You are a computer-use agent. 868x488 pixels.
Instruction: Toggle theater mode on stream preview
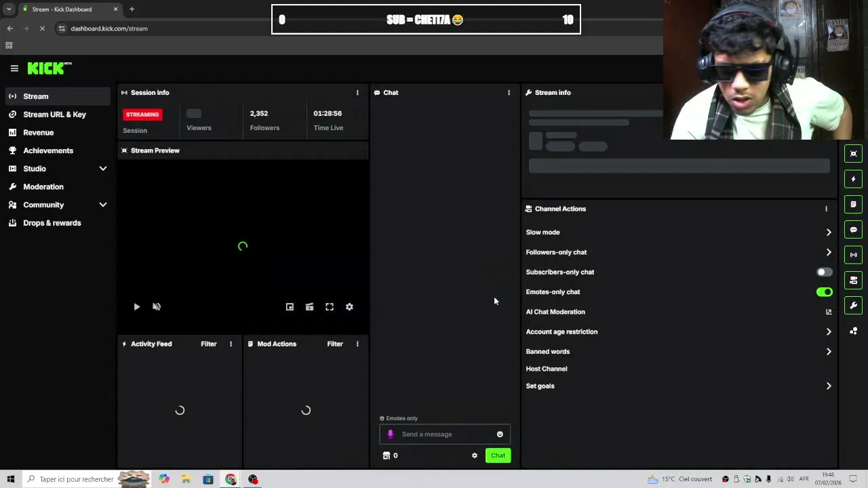click(309, 307)
